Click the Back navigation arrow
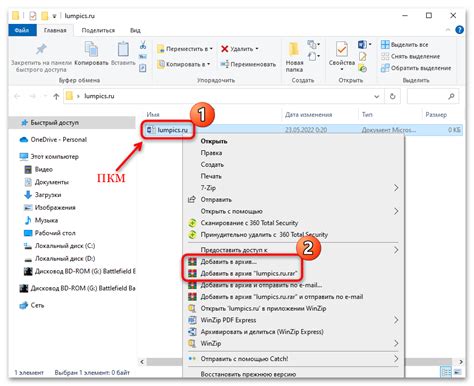Screen dimensions: 474x386 point(17,96)
